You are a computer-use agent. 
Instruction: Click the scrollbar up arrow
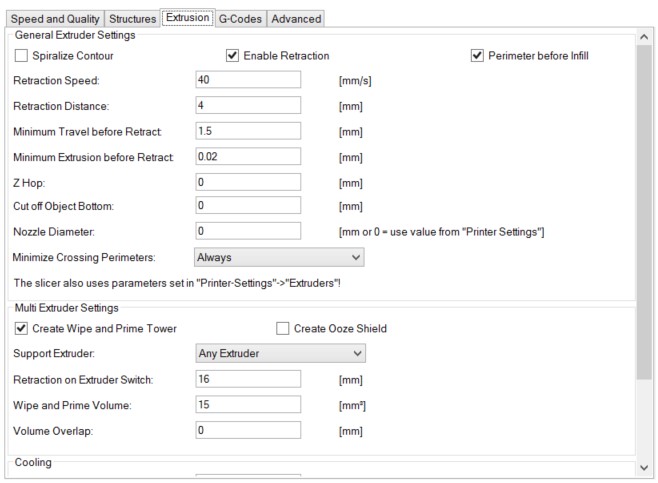pos(645,38)
